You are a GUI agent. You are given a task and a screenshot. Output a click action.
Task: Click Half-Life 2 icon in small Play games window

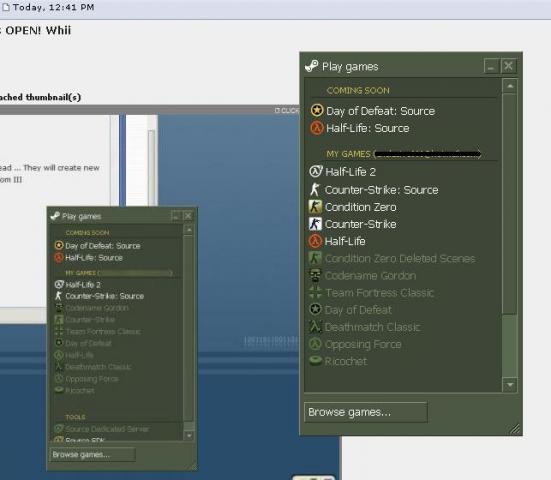(59, 284)
